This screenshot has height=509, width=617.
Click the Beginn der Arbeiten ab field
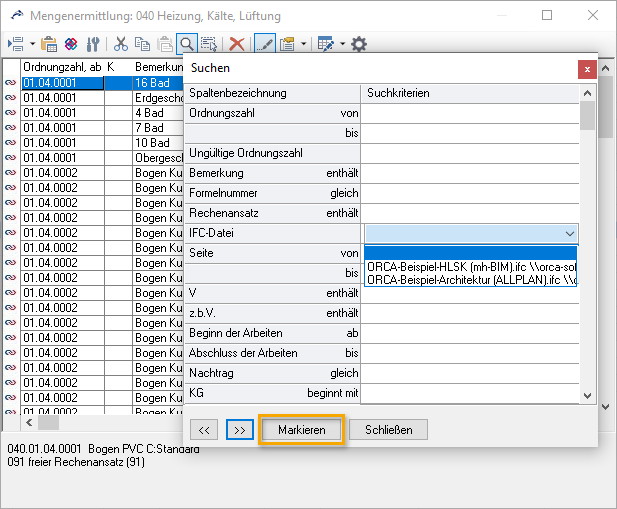pyautogui.click(x=470, y=334)
